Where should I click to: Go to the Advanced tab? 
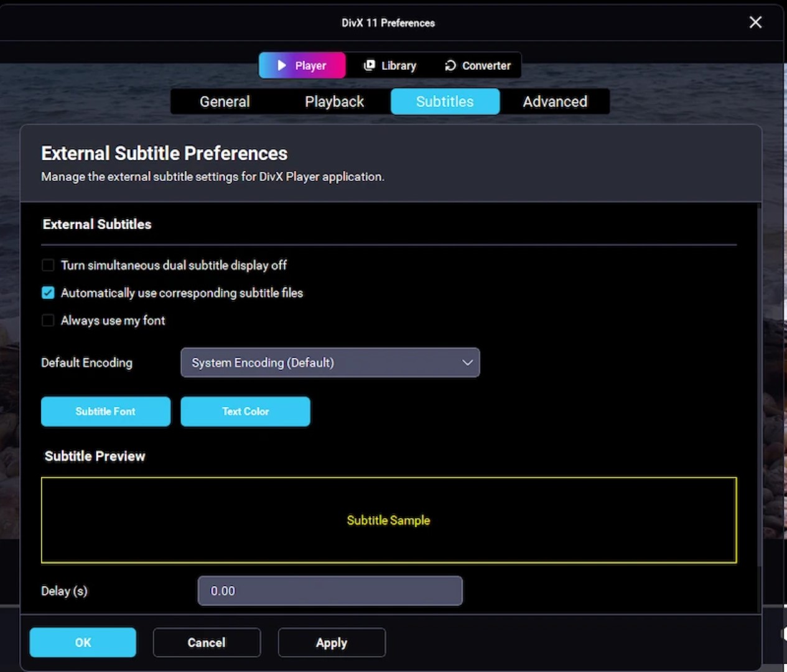click(x=554, y=101)
